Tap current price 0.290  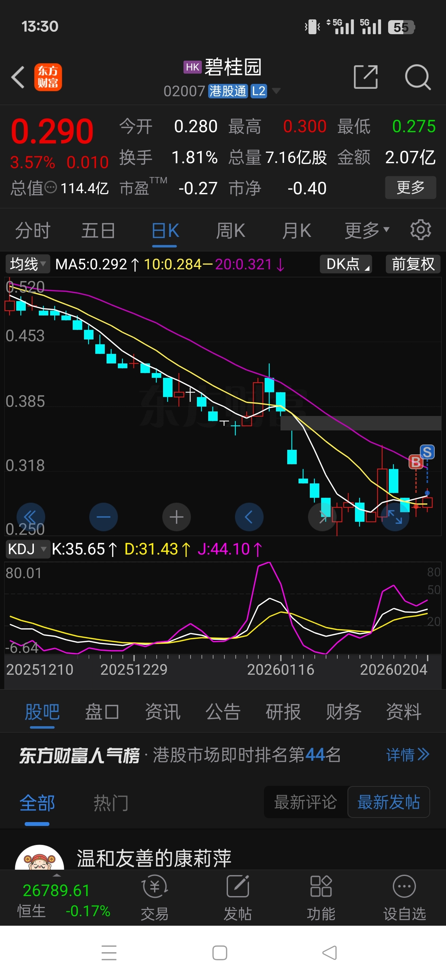click(52, 131)
